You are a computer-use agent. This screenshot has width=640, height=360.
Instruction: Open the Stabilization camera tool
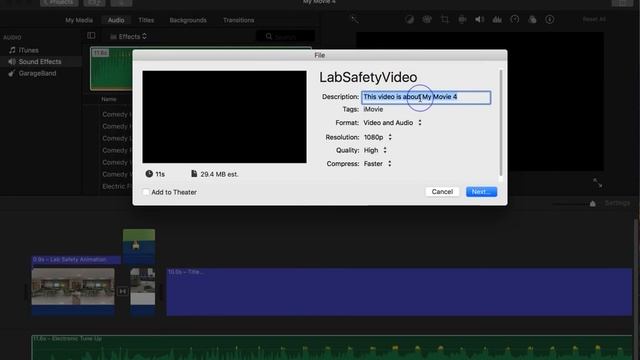[x=462, y=20]
